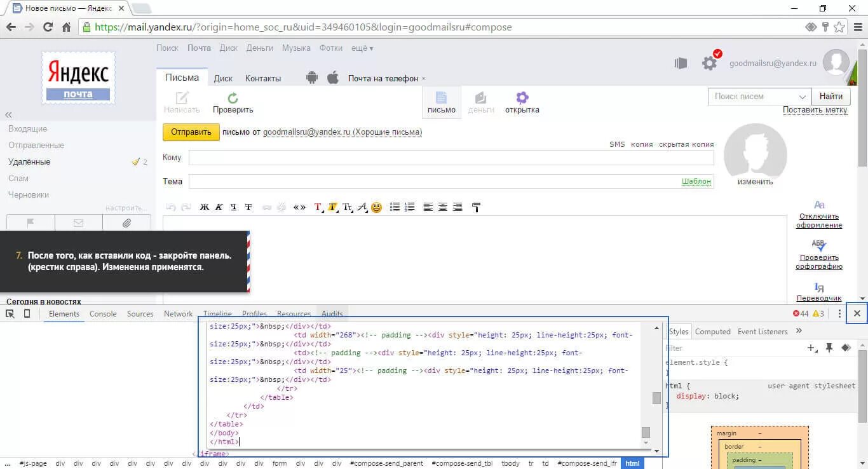Viewport: 868px width, 469px height.
Task: Collapse left sidebar with double chevron
Action: (9, 115)
